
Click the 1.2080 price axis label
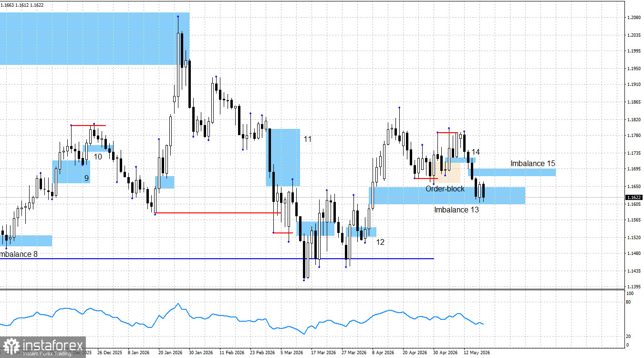pyautogui.click(x=634, y=18)
